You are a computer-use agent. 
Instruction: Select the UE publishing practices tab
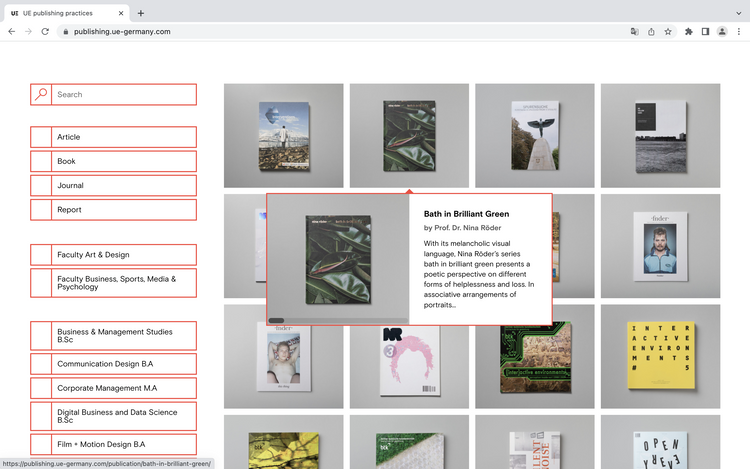point(66,13)
